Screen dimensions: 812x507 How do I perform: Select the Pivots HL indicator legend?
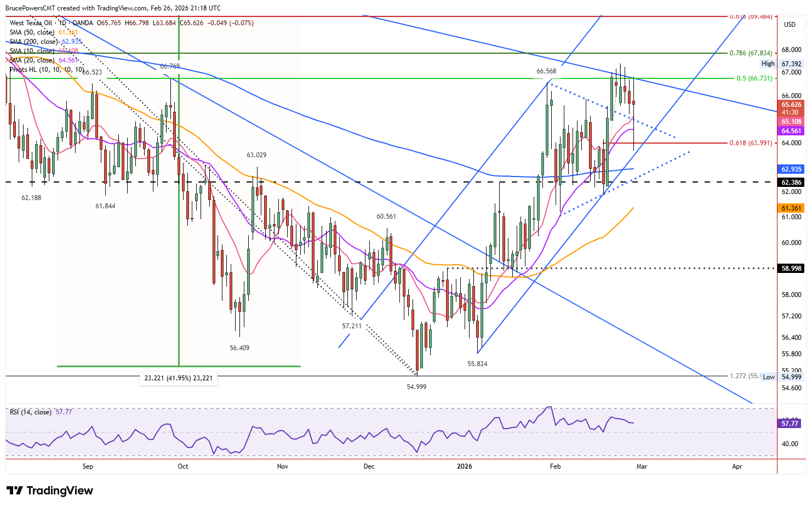click(47, 70)
